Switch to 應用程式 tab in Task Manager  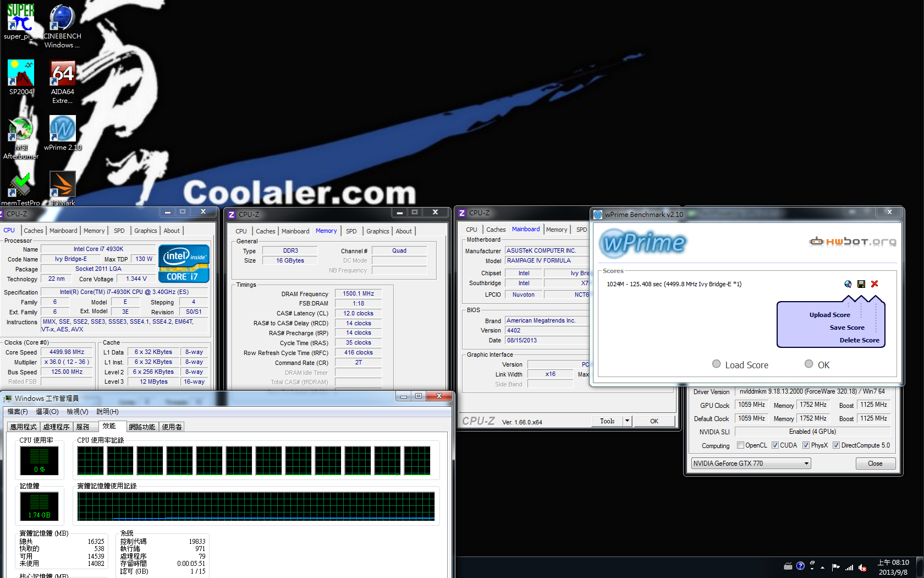(24, 427)
